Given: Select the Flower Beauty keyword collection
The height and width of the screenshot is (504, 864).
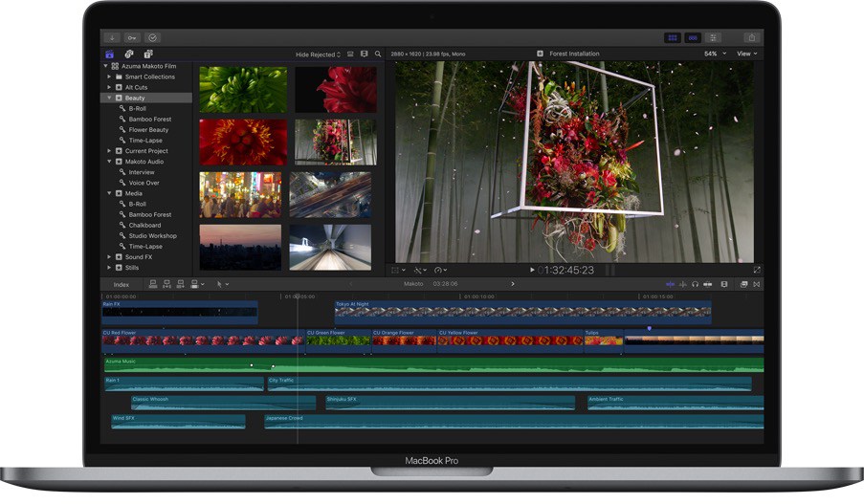Looking at the screenshot, I should 148,130.
